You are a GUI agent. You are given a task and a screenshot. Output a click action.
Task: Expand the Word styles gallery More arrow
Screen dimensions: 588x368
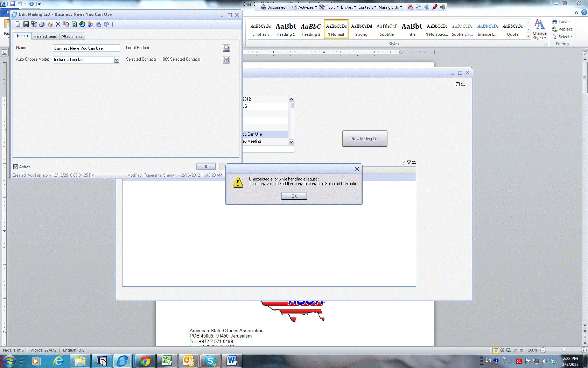tap(528, 36)
